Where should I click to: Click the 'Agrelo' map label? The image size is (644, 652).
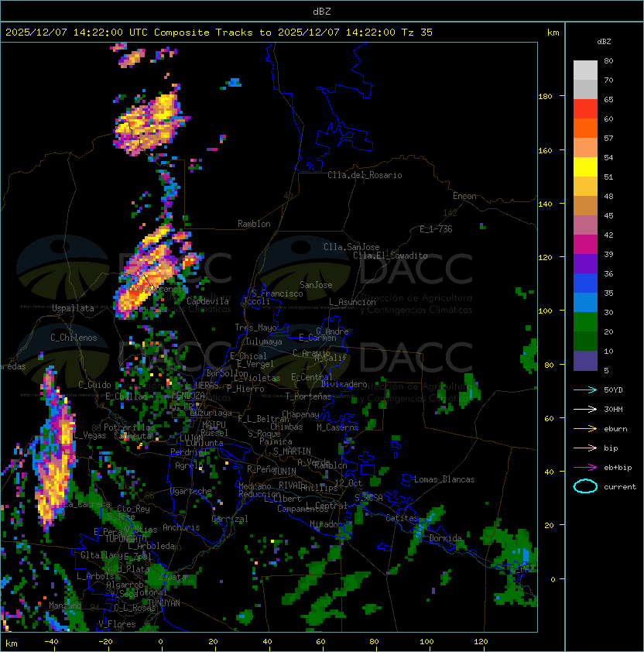click(189, 465)
